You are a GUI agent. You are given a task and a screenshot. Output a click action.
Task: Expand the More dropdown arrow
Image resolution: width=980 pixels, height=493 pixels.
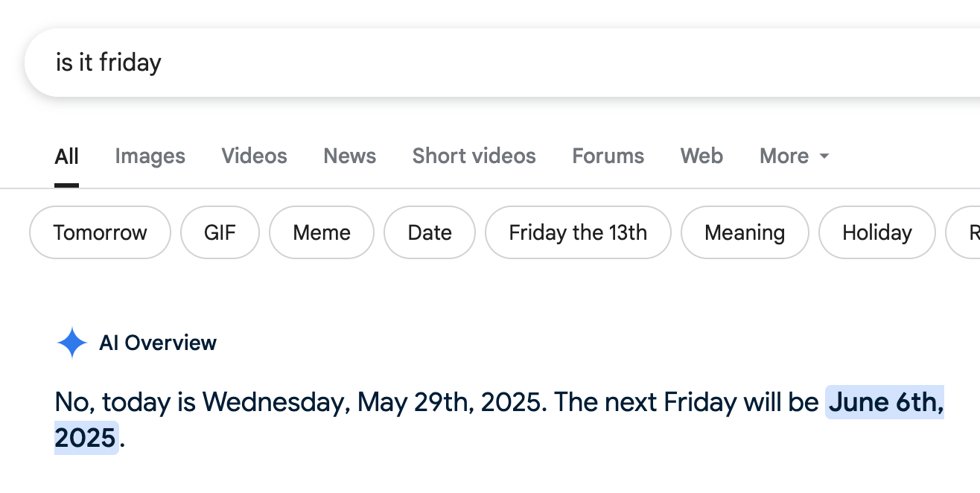coord(824,156)
